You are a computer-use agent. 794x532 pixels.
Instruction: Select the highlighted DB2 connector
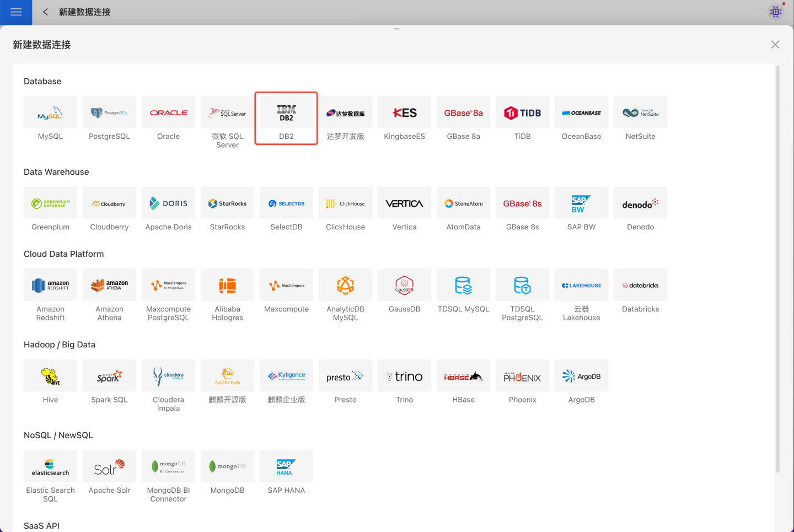pos(286,114)
